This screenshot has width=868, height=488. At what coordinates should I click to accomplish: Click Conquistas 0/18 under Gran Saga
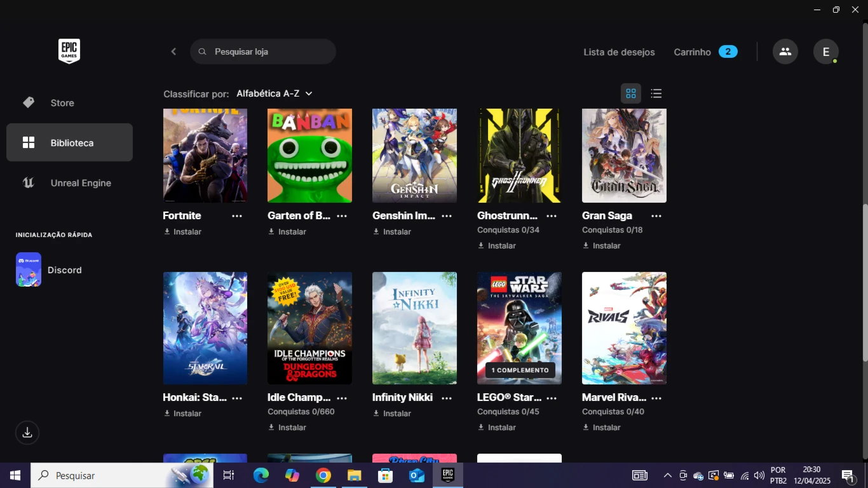(613, 230)
